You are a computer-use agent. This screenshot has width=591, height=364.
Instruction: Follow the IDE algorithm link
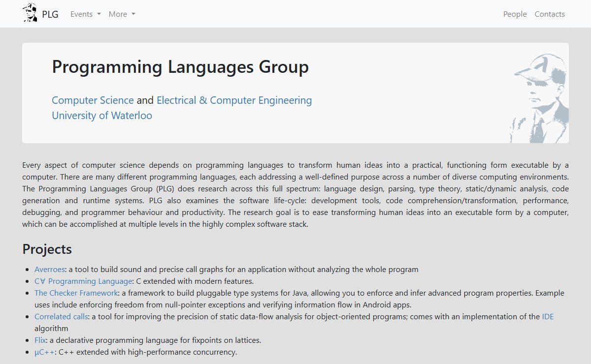(548, 317)
